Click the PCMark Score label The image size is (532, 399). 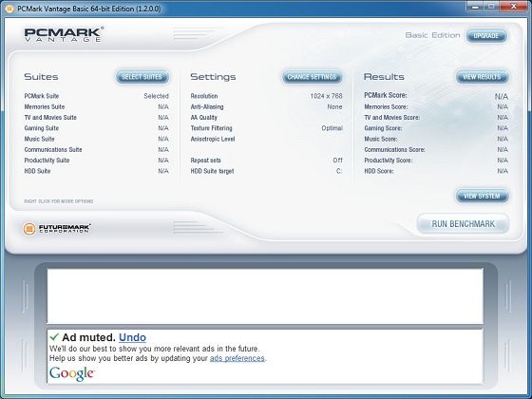386,95
